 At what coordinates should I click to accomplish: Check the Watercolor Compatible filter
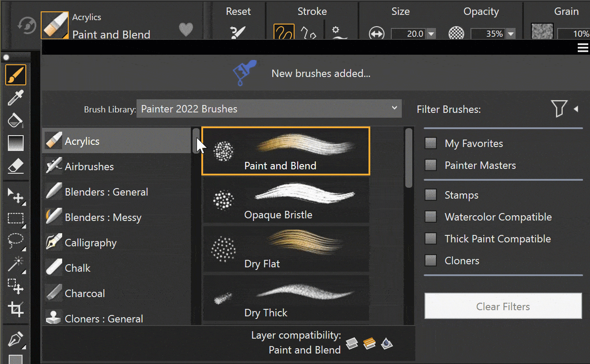(430, 217)
